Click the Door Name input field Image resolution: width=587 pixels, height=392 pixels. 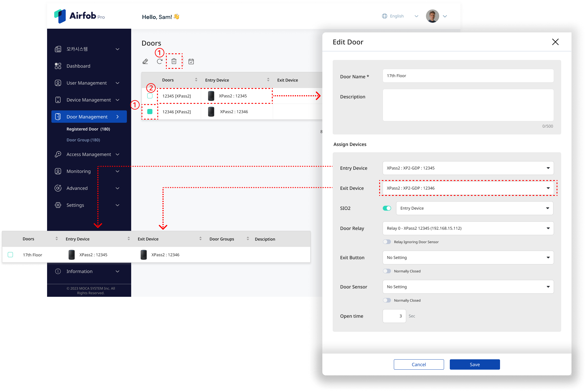point(468,76)
